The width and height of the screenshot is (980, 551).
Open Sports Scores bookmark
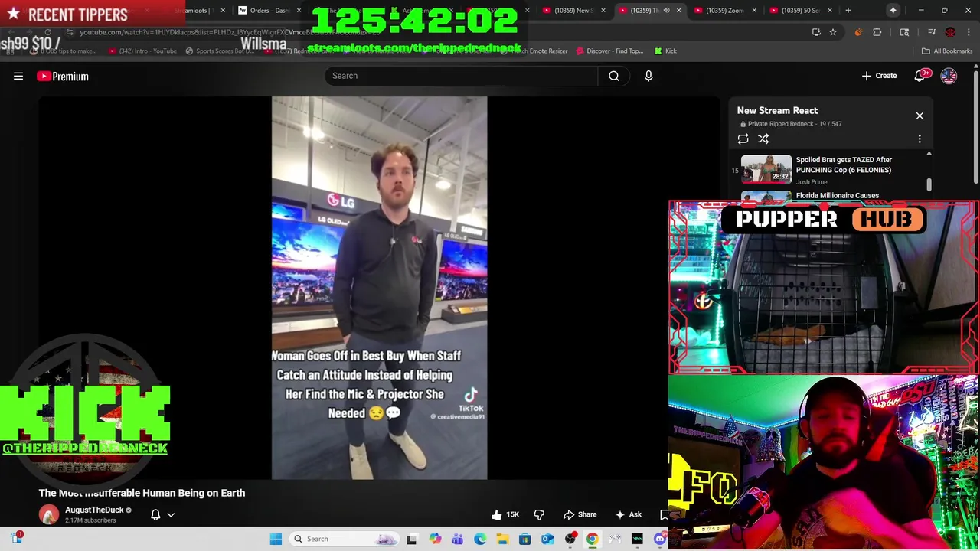coord(220,51)
